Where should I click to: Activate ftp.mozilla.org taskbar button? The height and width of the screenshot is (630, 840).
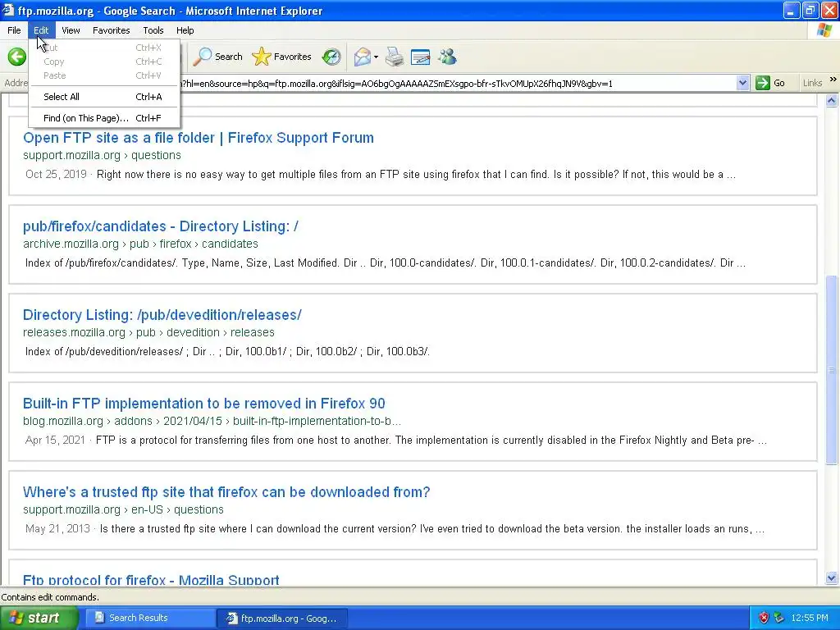(282, 618)
